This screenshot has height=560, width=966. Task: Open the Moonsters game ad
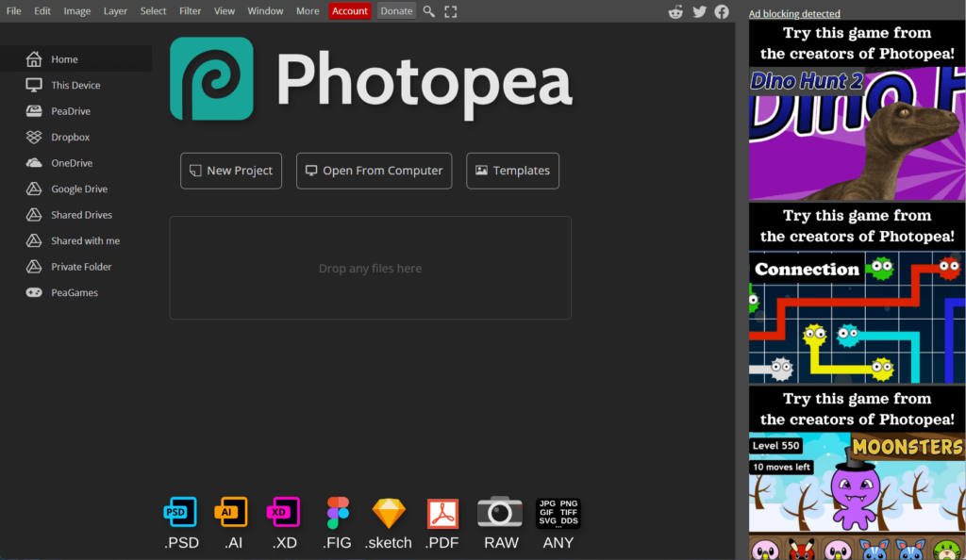coord(857,474)
